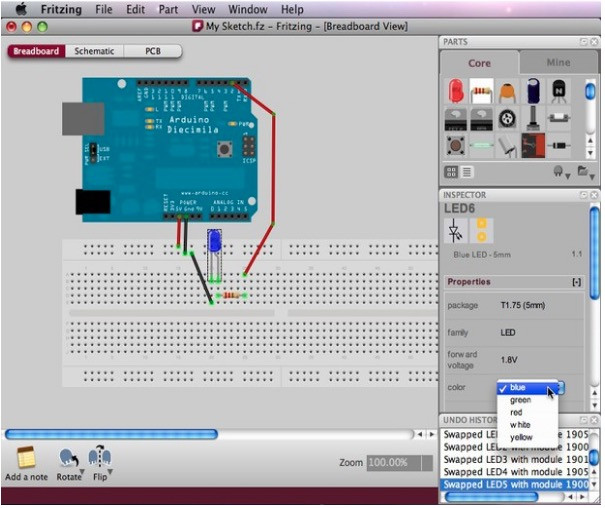Click the Add a note button

pos(26,464)
